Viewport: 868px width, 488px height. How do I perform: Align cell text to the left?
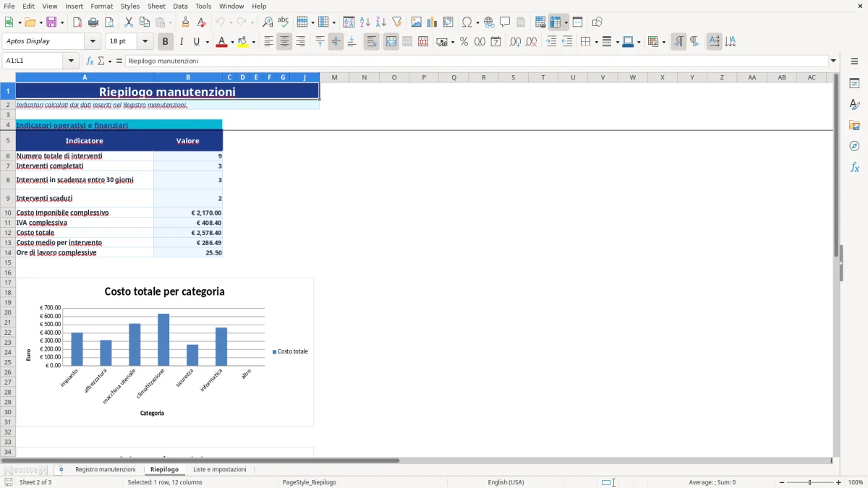click(x=268, y=42)
